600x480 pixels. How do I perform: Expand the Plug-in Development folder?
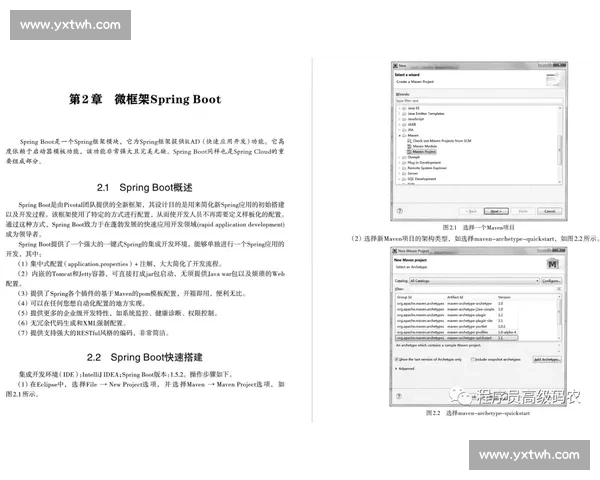(399, 163)
